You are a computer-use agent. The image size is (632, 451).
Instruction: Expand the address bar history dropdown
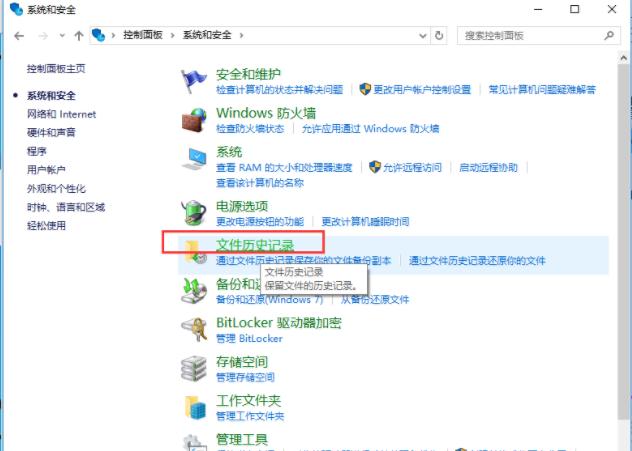[423, 35]
